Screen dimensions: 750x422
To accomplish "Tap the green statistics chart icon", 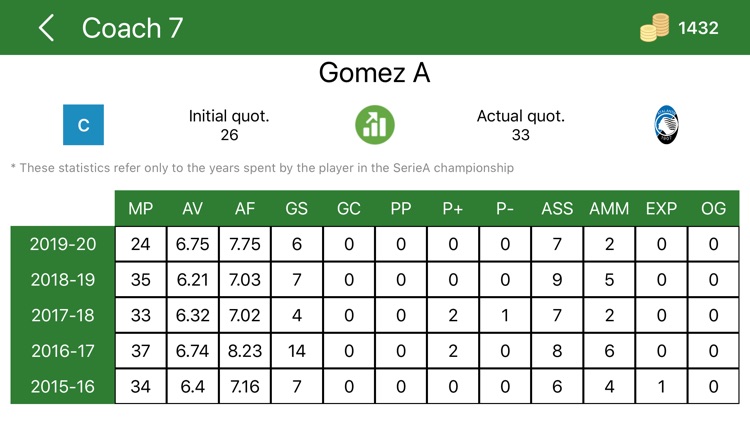I will [x=375, y=125].
